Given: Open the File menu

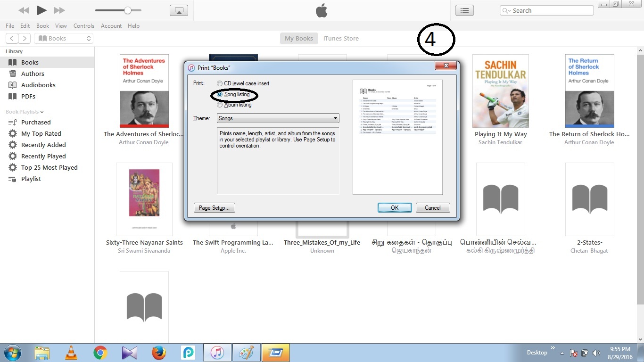Looking at the screenshot, I should tap(10, 26).
